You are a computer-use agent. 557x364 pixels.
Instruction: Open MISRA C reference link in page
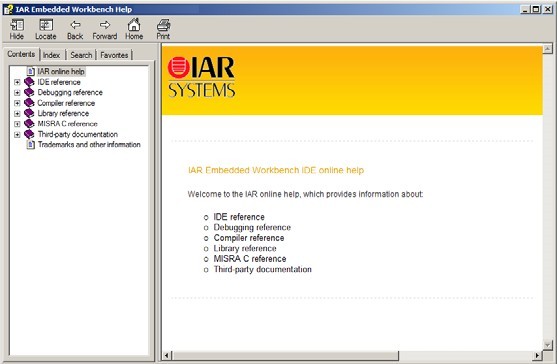[x=250, y=259]
